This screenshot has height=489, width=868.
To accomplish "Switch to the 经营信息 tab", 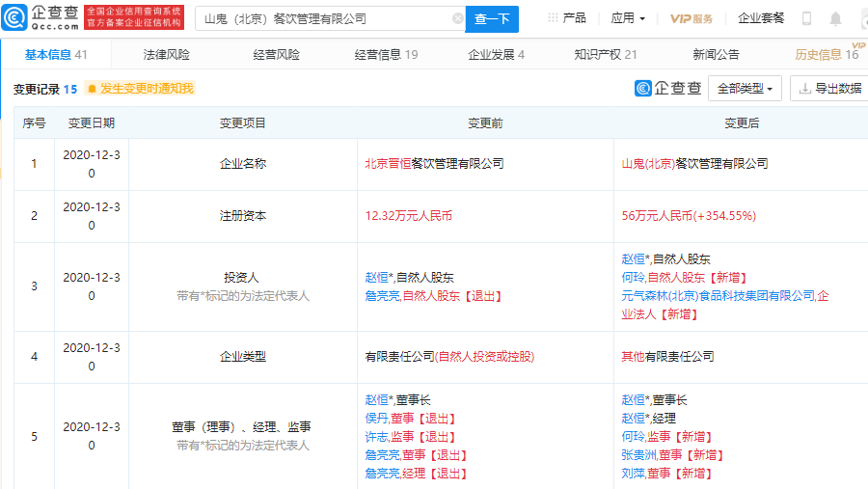I will [x=386, y=54].
